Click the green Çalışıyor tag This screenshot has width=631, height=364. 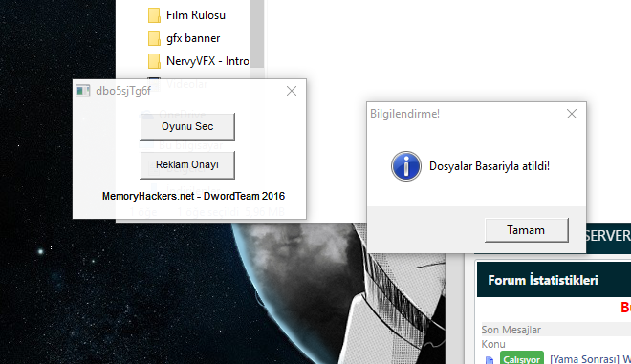522,358
